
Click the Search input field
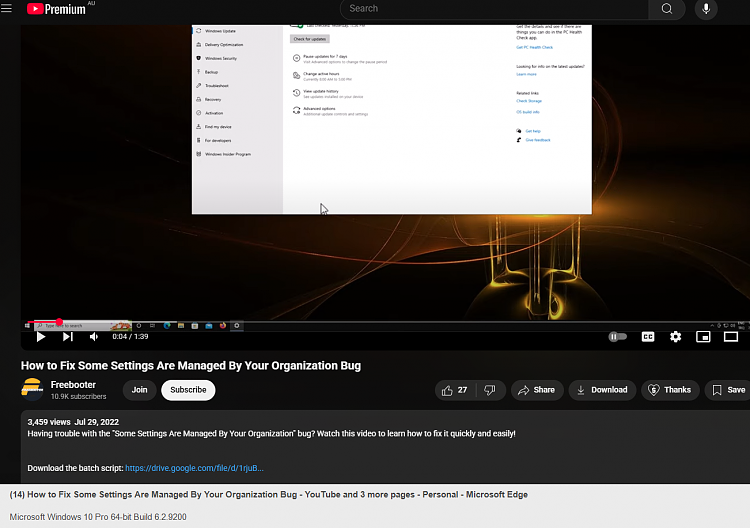coord(494,9)
